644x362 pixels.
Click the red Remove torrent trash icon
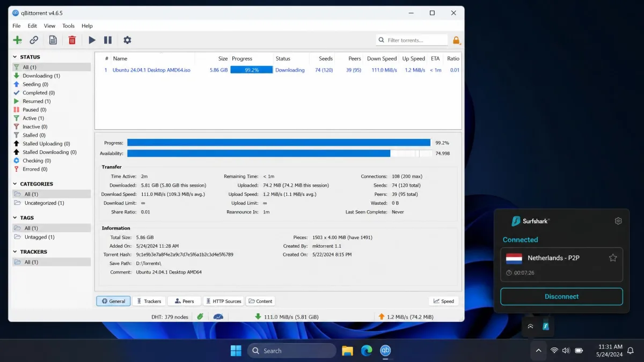(72, 40)
